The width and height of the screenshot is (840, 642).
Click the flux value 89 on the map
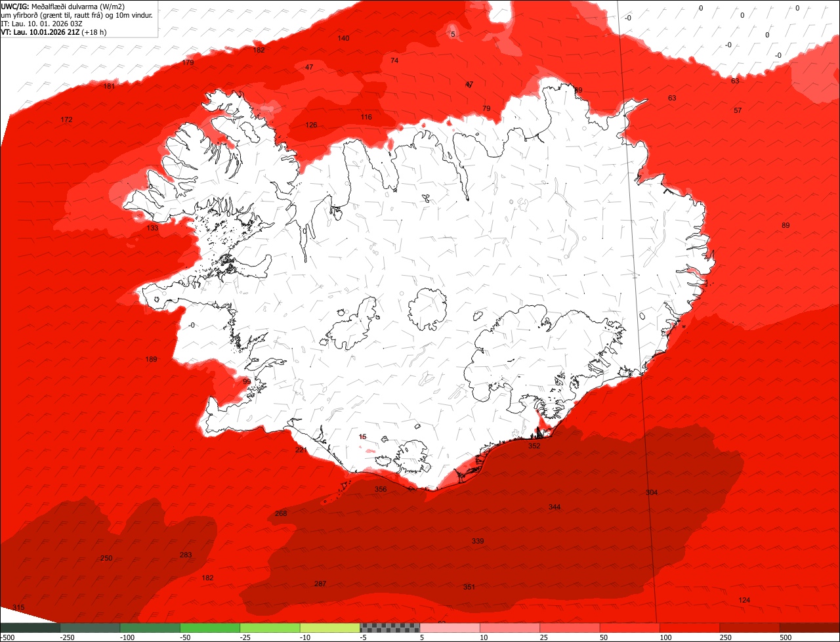coord(786,225)
